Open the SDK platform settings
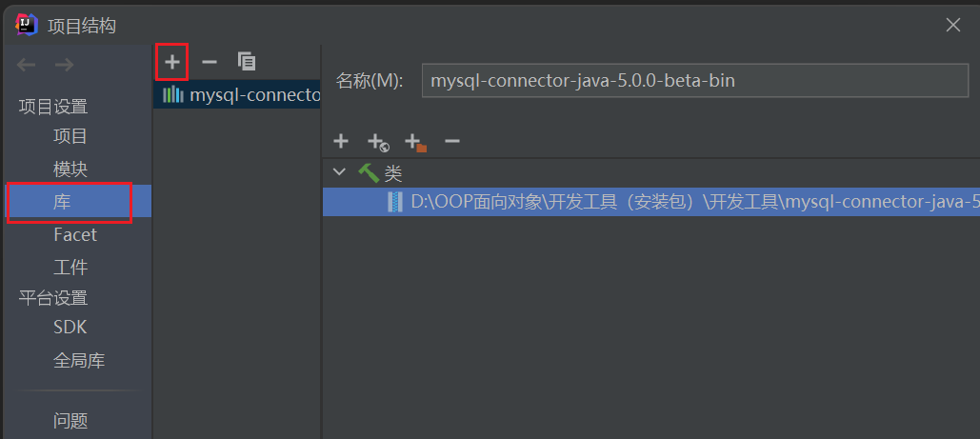The image size is (980, 439). (70, 327)
